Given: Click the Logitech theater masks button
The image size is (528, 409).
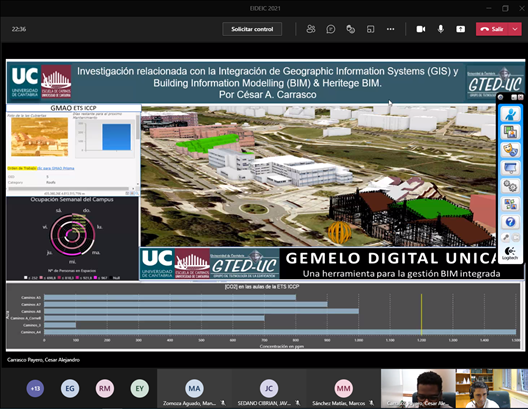Looking at the screenshot, I should point(510,150).
